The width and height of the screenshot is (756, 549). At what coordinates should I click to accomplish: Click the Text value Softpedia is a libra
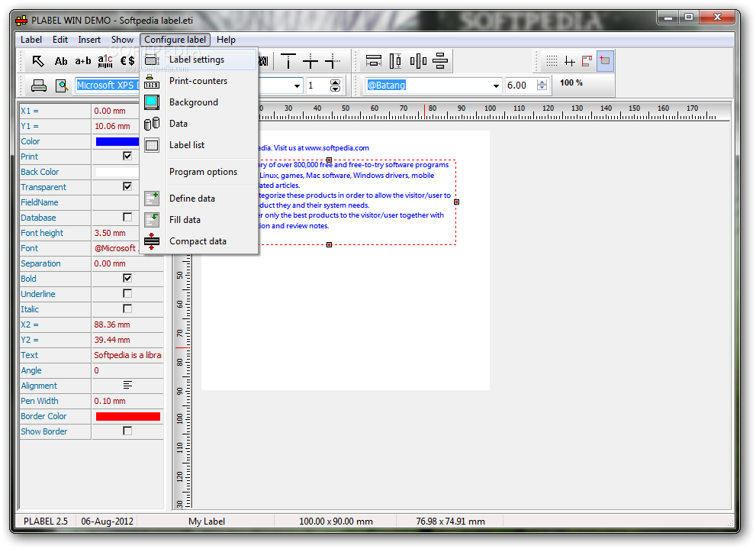(x=127, y=355)
